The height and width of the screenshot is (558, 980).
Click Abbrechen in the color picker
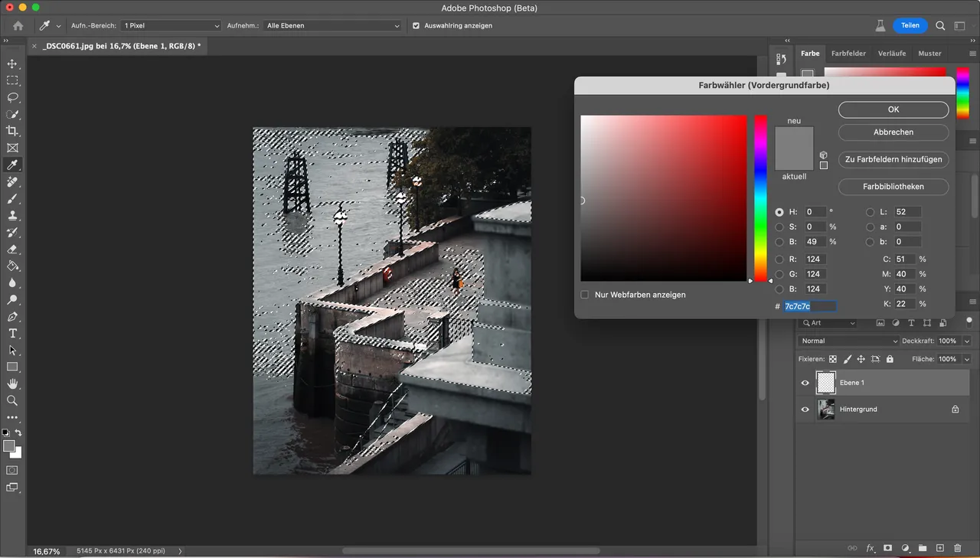(893, 132)
